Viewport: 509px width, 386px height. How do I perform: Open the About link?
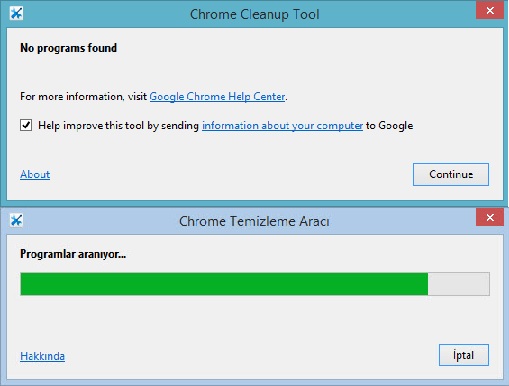[x=35, y=174]
